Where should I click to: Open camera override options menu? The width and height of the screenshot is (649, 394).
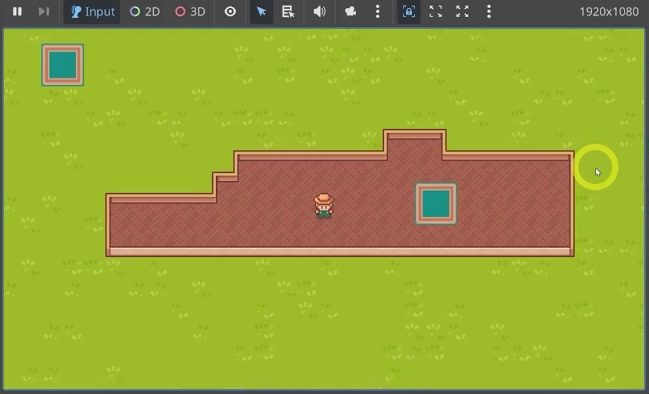coord(377,12)
